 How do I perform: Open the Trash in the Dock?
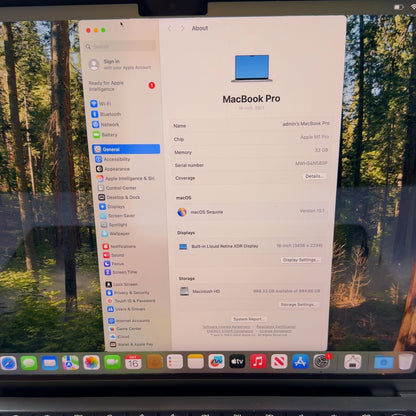[406, 362]
